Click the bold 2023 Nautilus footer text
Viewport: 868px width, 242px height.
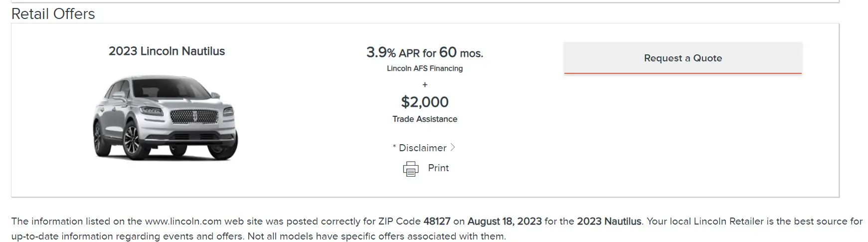[x=609, y=221]
